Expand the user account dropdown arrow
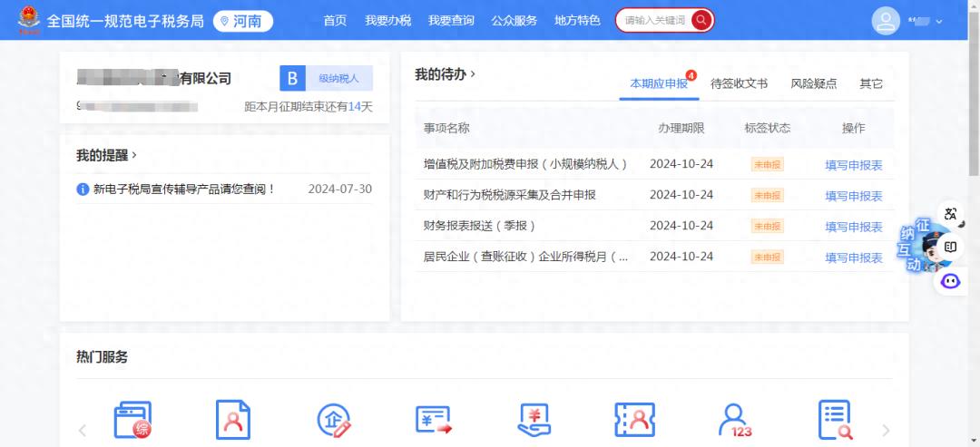980x447 pixels. coord(939,21)
